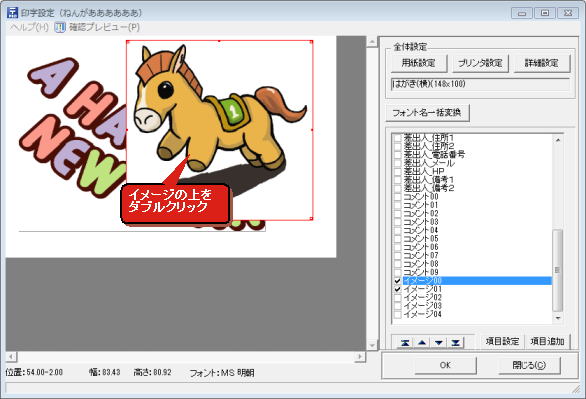
Task: Click the preview vertical scroll-down arrow
Action: pyautogui.click(x=371, y=345)
